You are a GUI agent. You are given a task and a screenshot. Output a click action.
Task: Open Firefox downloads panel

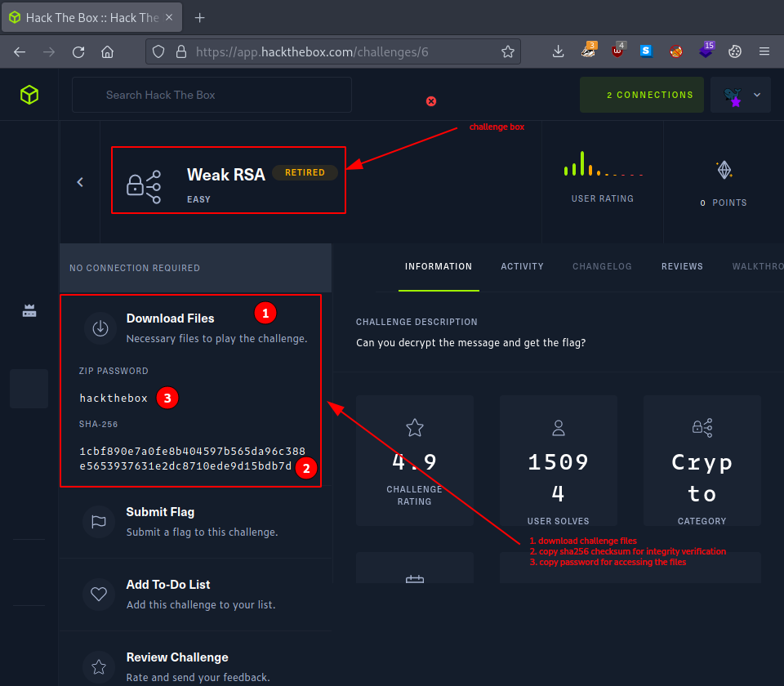pyautogui.click(x=559, y=51)
